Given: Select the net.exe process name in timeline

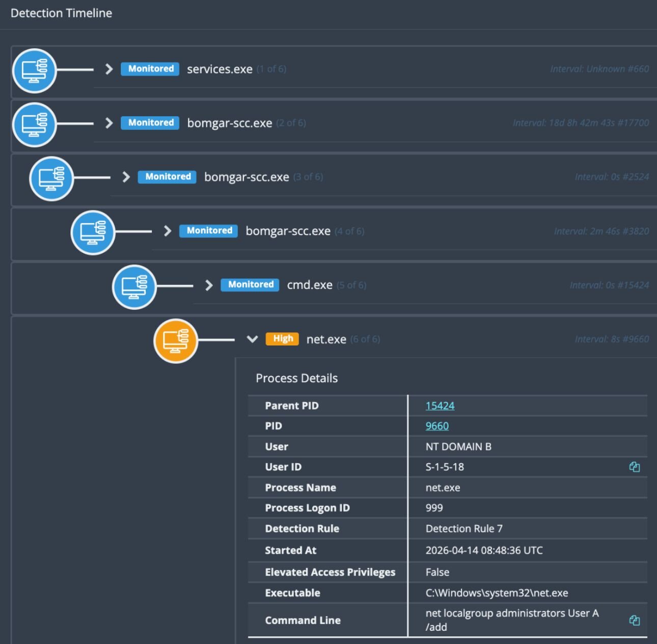Looking at the screenshot, I should coord(326,339).
